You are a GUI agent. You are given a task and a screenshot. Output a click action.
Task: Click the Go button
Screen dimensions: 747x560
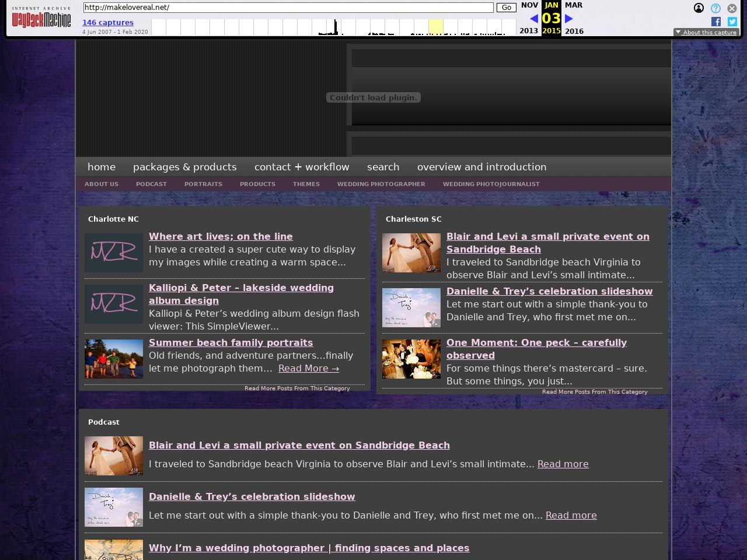tap(506, 8)
